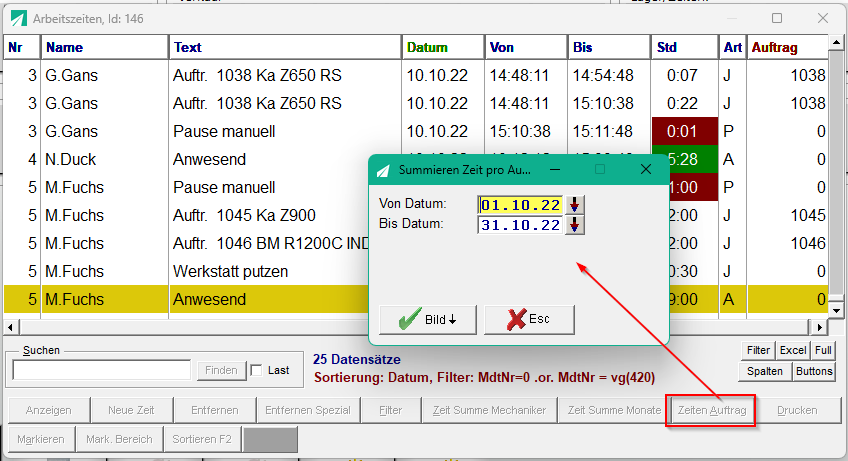Image resolution: width=848 pixels, height=461 pixels.
Task: Click the Finden button
Action: click(221, 370)
